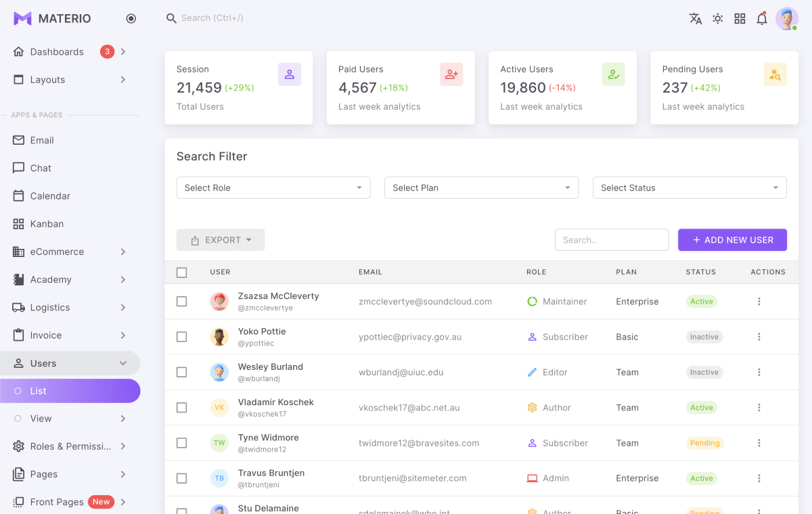This screenshot has height=514, width=812.
Task: Toggle the sidebar pin radio icon
Action: pos(131,19)
